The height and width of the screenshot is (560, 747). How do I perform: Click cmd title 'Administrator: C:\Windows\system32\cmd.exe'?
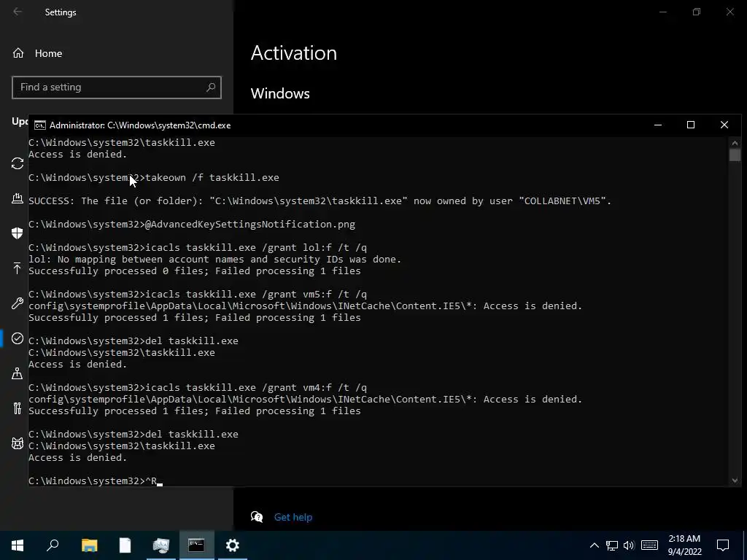click(x=140, y=125)
